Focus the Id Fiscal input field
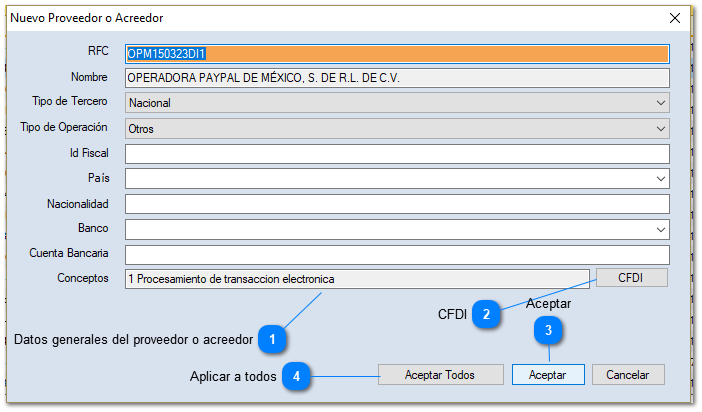The height and width of the screenshot is (412, 702). point(396,154)
